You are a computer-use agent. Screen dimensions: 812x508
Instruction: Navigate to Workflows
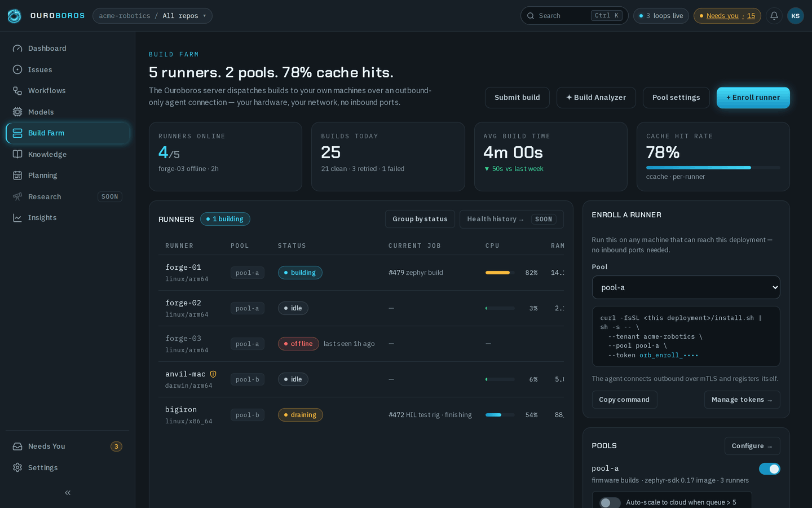coord(68,91)
